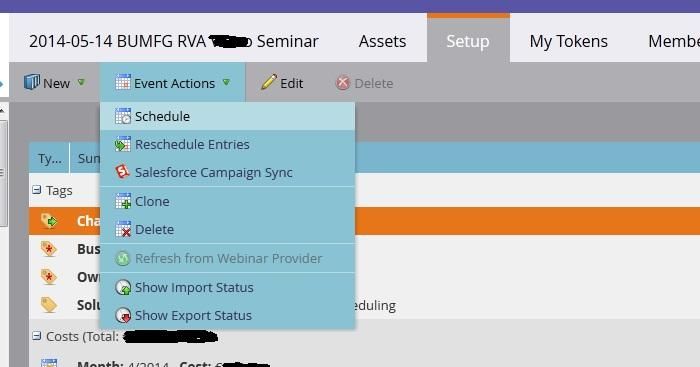Click the Ty... column header
The image size is (700, 367).
50,158
